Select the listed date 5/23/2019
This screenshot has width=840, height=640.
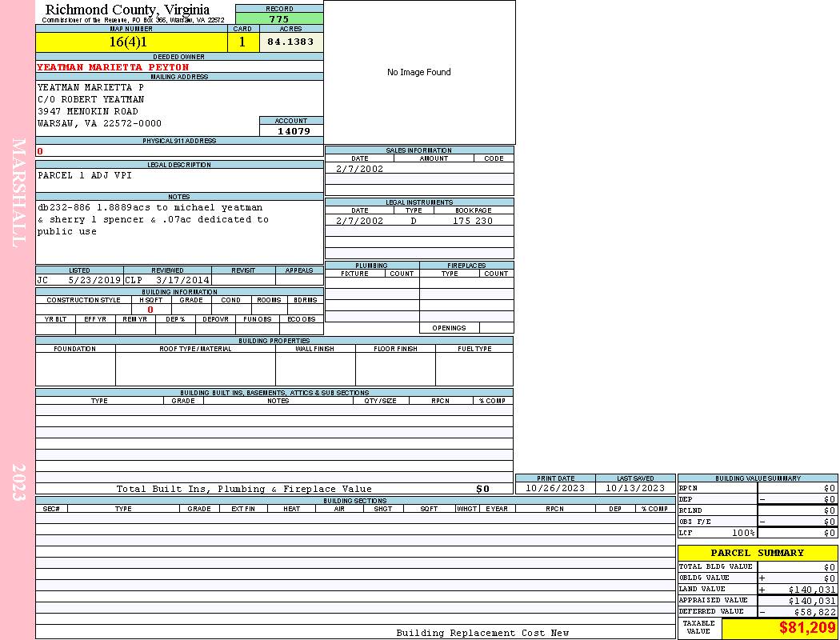tap(94, 281)
